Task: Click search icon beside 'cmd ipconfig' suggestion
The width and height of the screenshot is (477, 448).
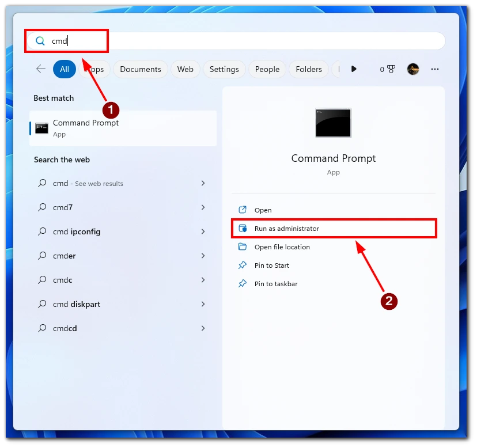Action: point(42,231)
